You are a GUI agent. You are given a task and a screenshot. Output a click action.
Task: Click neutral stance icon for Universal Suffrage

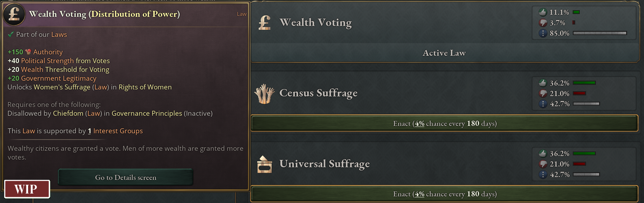pos(543,175)
